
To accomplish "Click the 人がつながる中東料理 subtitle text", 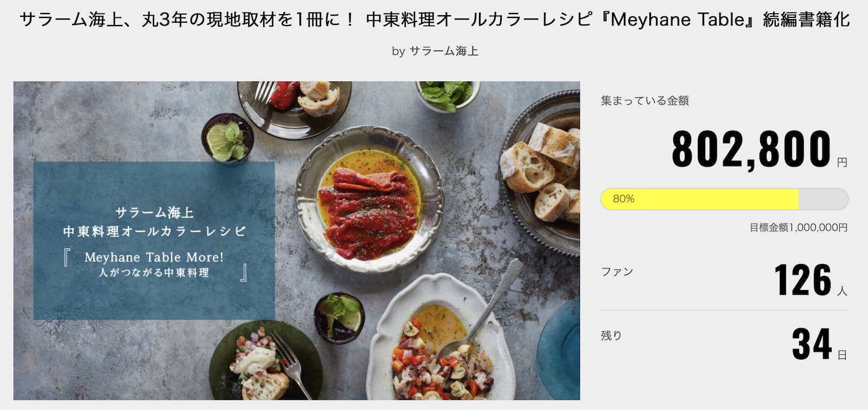I will tap(154, 273).
